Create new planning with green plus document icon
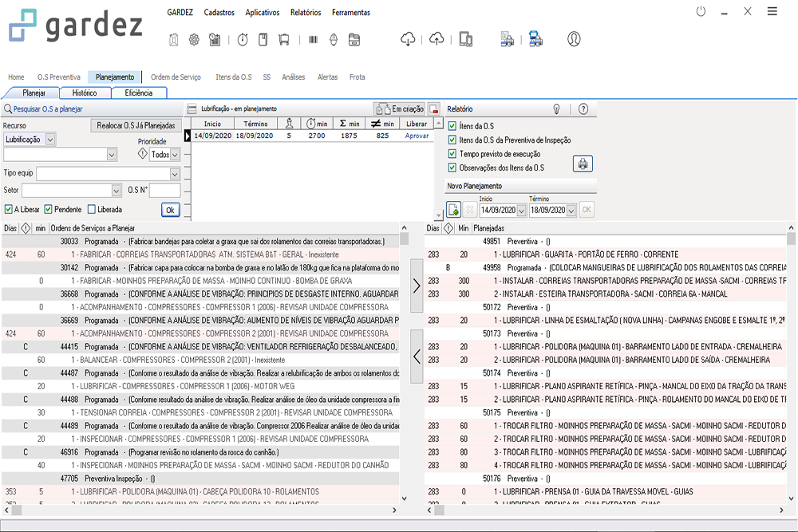This screenshot has height=532, width=798. click(453, 209)
